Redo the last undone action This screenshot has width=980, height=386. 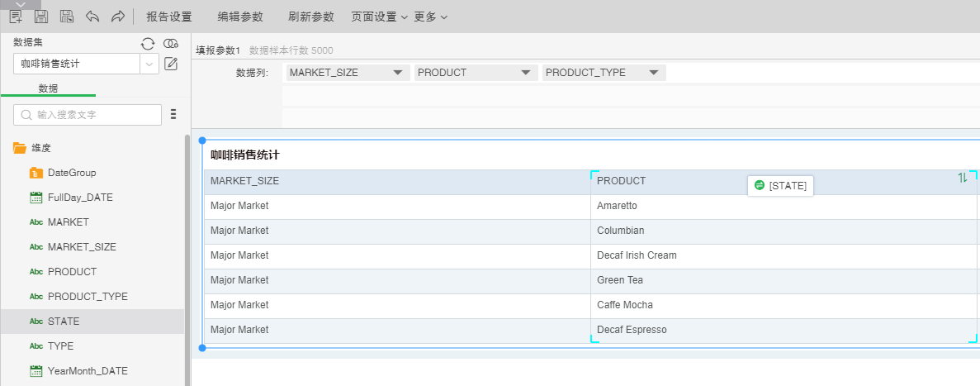point(117,17)
